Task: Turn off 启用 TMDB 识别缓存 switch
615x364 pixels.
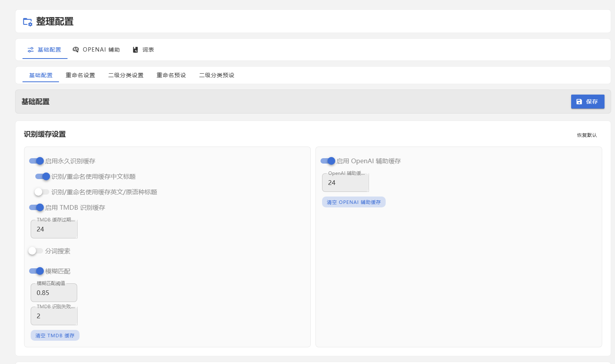Action: coord(36,207)
